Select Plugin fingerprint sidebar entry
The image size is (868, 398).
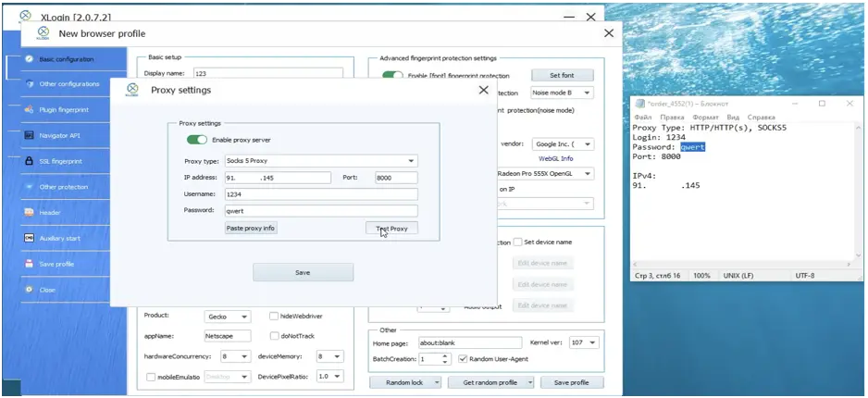click(64, 110)
